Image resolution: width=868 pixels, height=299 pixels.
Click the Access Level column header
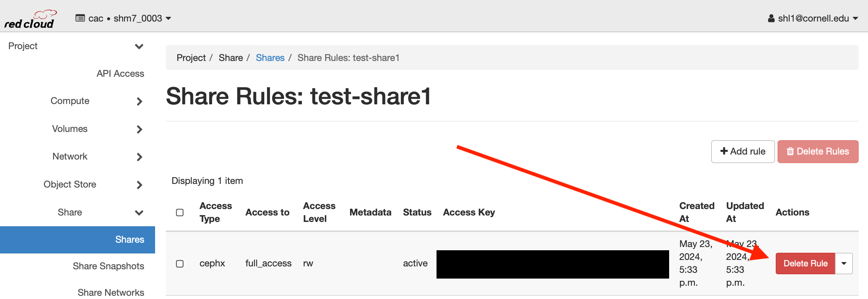[319, 212]
